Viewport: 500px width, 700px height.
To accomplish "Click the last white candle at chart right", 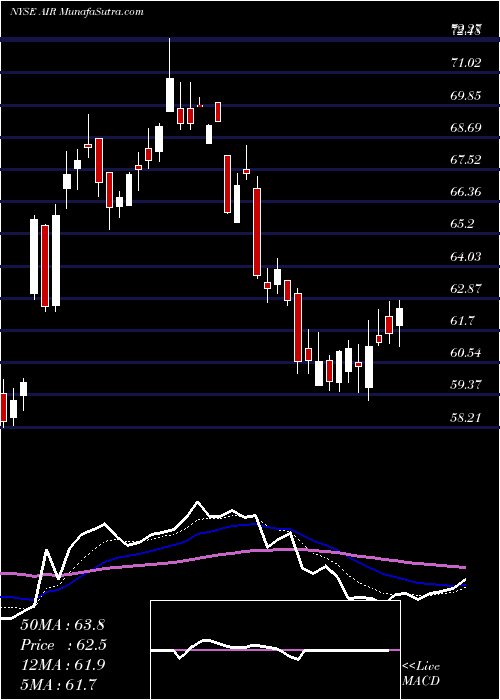I will (400, 323).
